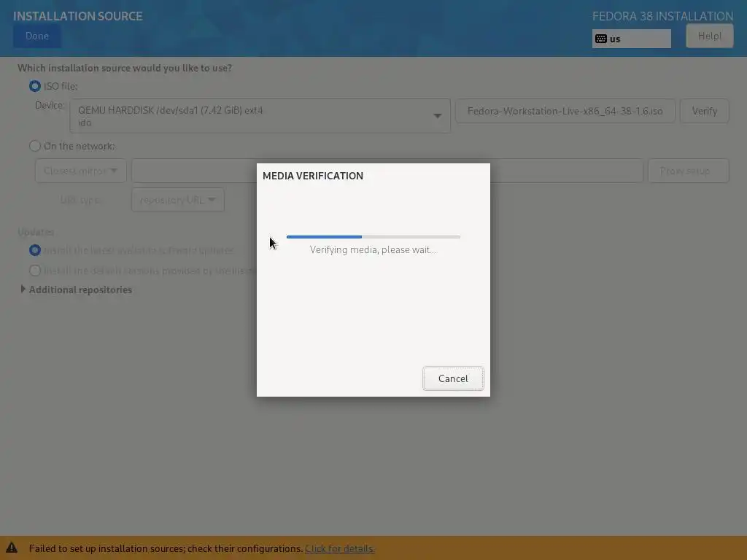Screen dimensions: 747x560
Task: Open the QEMU HARDDISK device dropdown
Action: tap(260, 116)
